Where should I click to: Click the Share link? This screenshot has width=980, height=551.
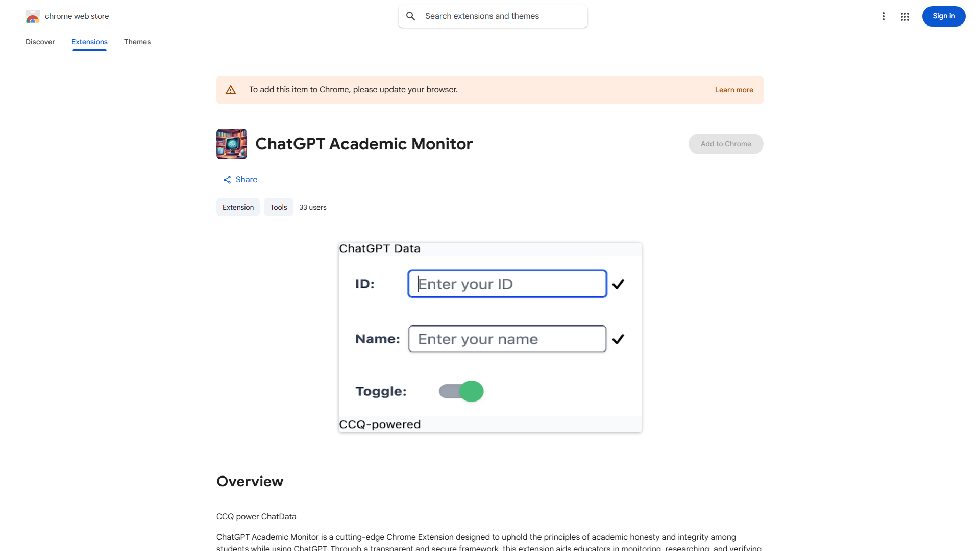(247, 179)
